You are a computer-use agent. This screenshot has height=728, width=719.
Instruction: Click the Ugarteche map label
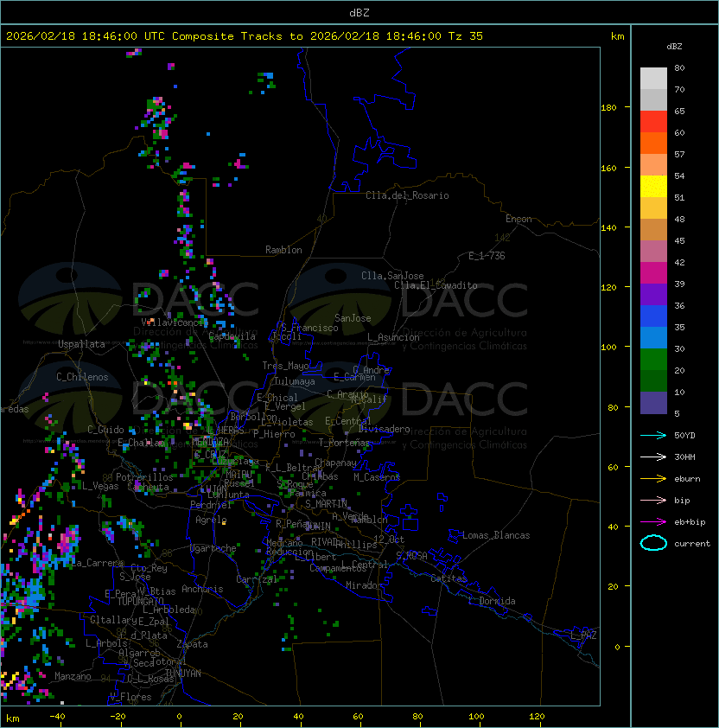pyautogui.click(x=213, y=548)
